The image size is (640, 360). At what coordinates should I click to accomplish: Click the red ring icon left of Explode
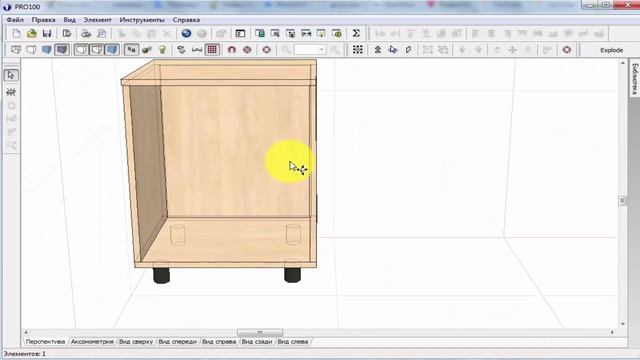coord(567,50)
